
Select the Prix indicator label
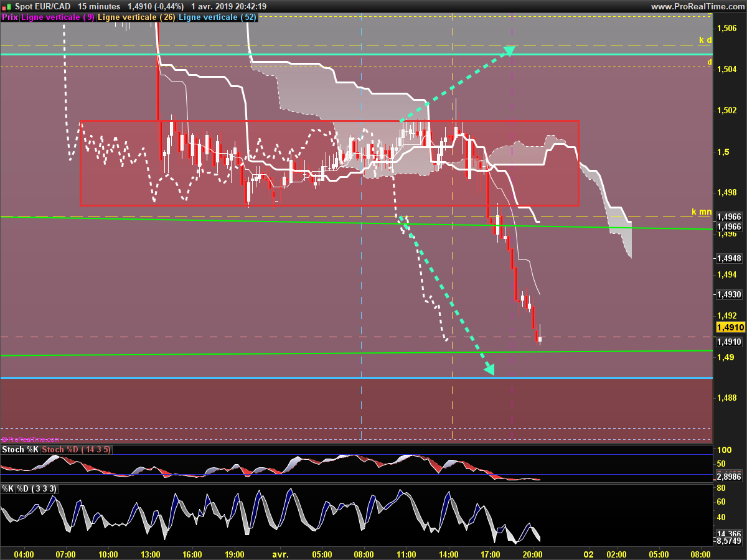pos(10,17)
